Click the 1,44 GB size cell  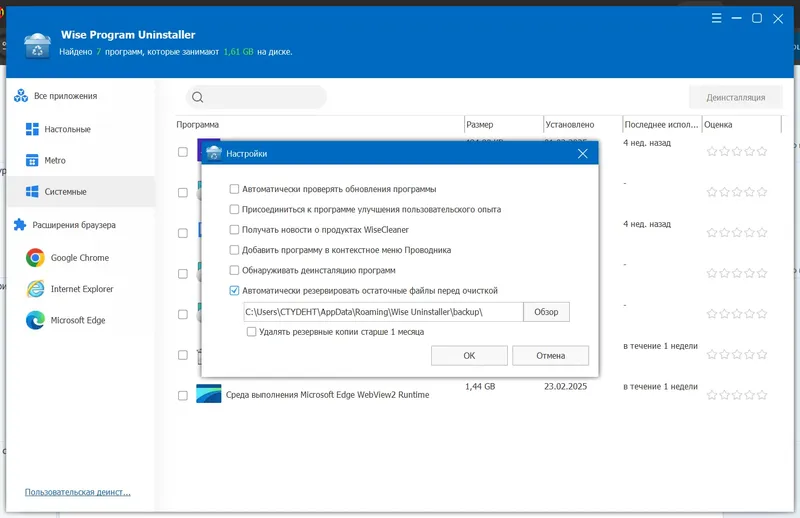coord(480,386)
